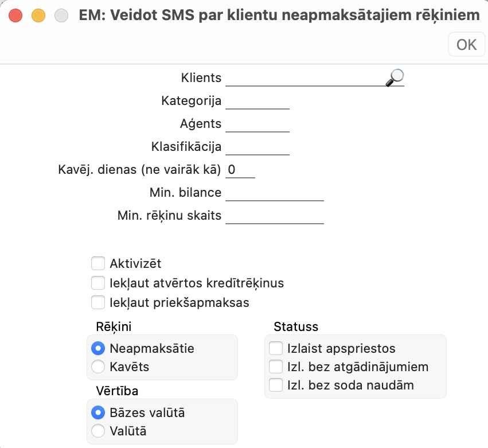Tick Iekļaut atvērtos kredītrēķinus checkbox
This screenshot has height=448, width=488.
(98, 283)
